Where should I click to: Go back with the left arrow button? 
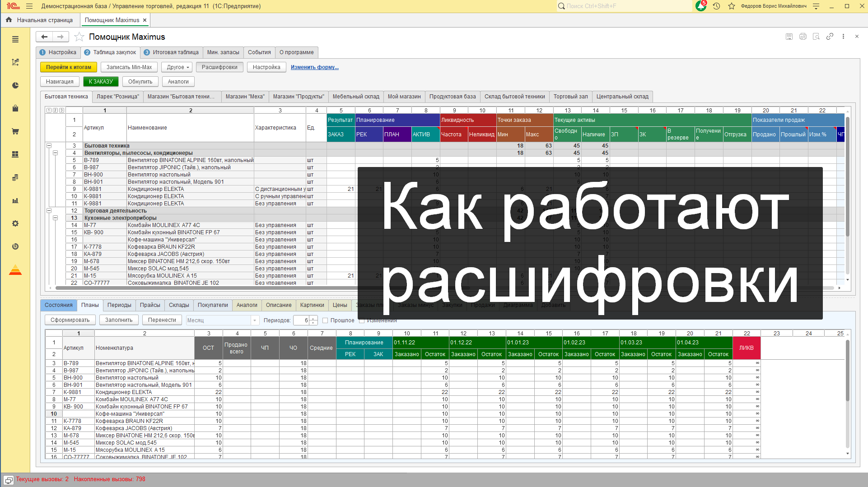tap(44, 37)
